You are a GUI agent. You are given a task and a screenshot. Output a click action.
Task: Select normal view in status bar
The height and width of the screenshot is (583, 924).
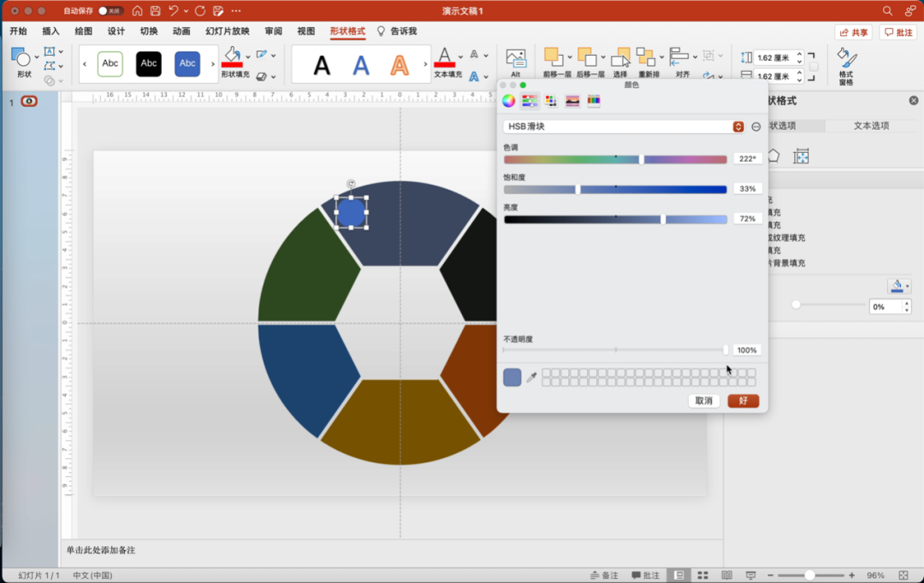click(678, 575)
